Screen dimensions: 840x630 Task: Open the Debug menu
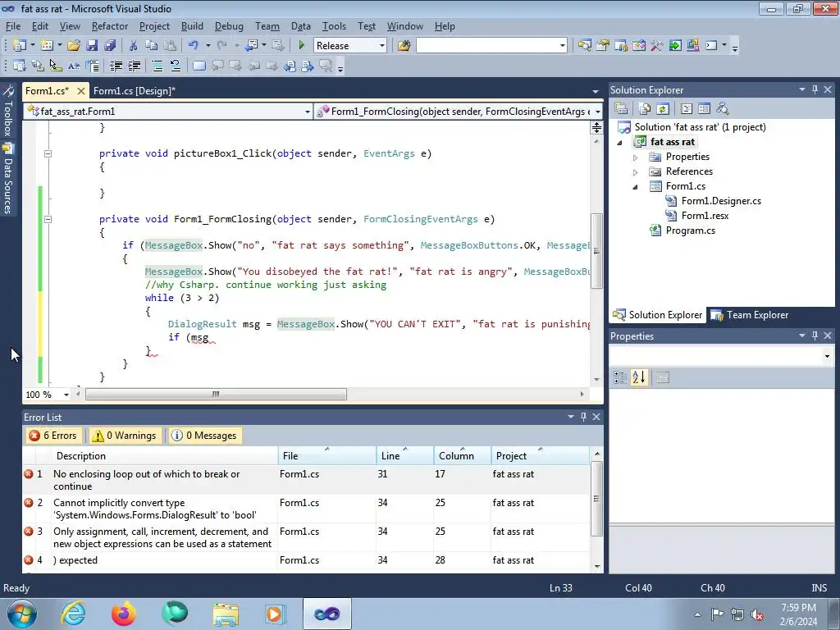click(229, 26)
